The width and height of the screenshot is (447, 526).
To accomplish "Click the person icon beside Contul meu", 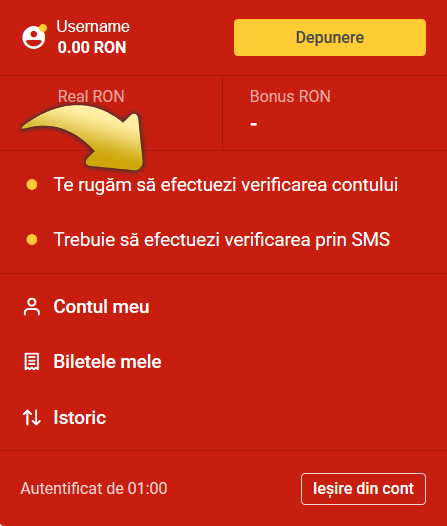I will (x=32, y=307).
